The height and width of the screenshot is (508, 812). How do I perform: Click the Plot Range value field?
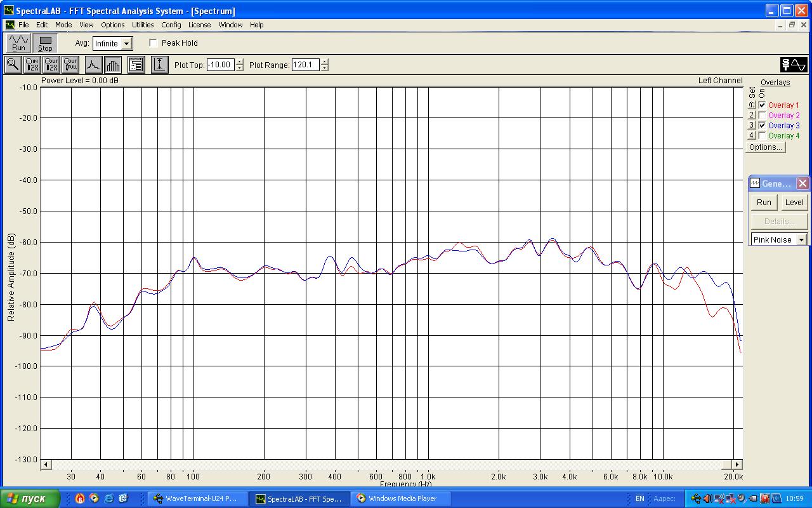(x=306, y=65)
